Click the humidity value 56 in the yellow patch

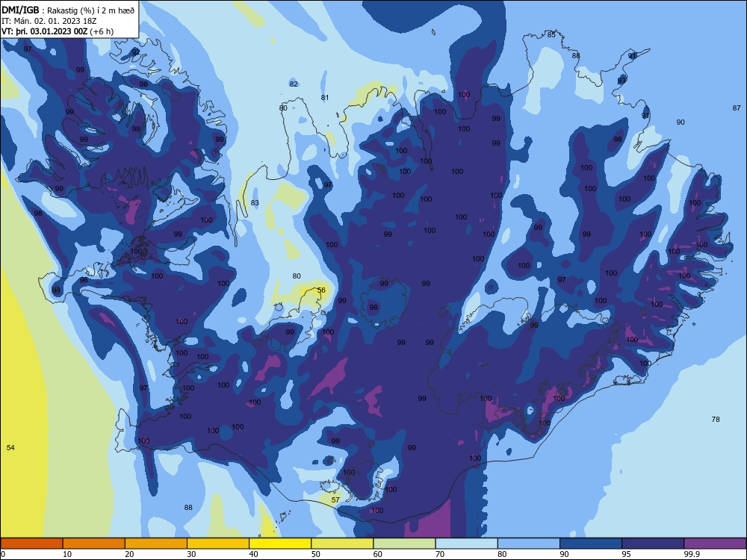pyautogui.click(x=321, y=290)
